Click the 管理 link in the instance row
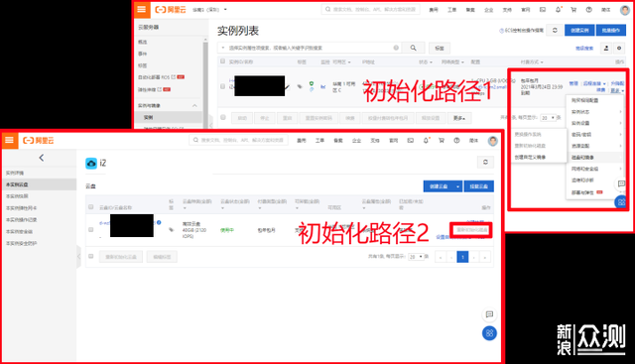The height and width of the screenshot is (364, 635). tap(573, 83)
